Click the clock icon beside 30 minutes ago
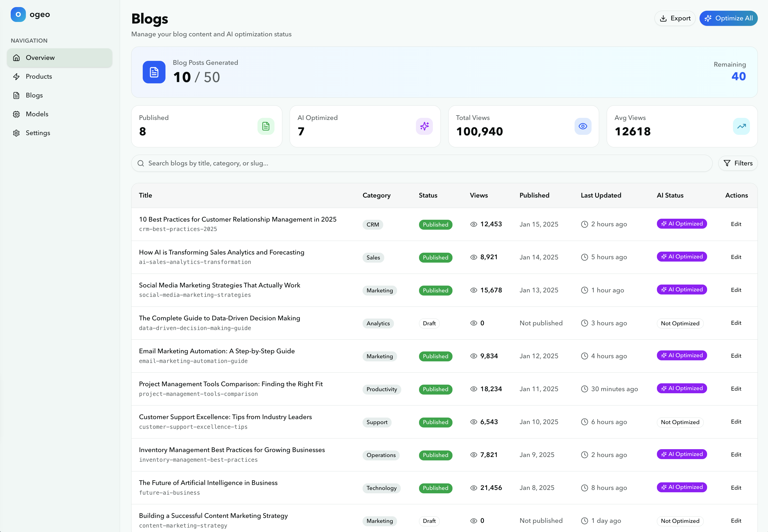 pos(584,389)
